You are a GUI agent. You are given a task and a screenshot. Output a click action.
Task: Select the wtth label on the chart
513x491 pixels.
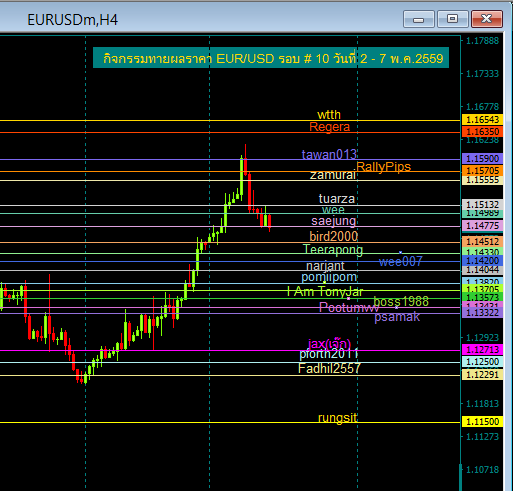pos(329,115)
